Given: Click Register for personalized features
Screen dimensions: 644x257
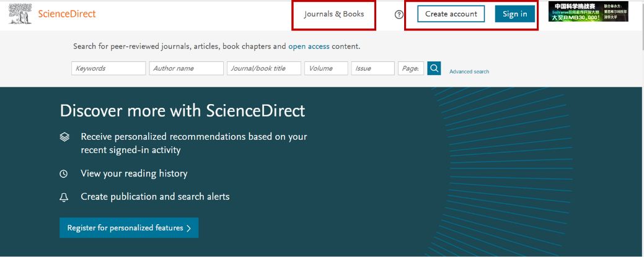Looking at the screenshot, I should pyautogui.click(x=129, y=228).
